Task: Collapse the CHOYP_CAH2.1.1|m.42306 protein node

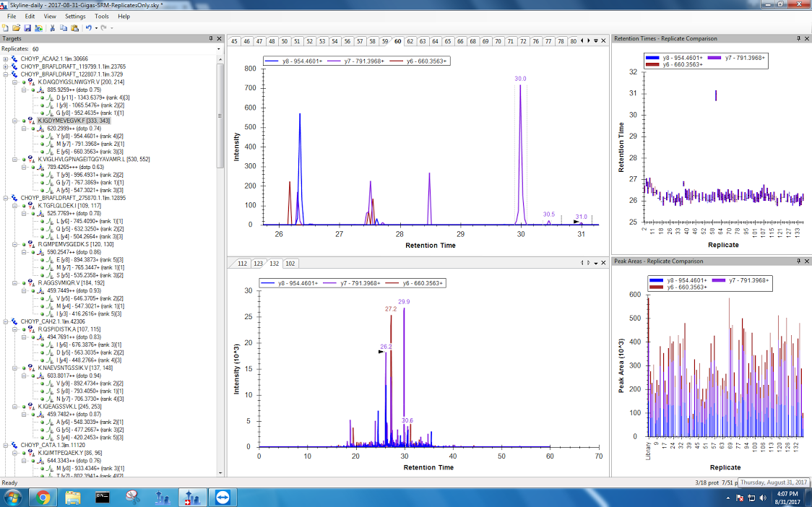Action: click(6, 321)
